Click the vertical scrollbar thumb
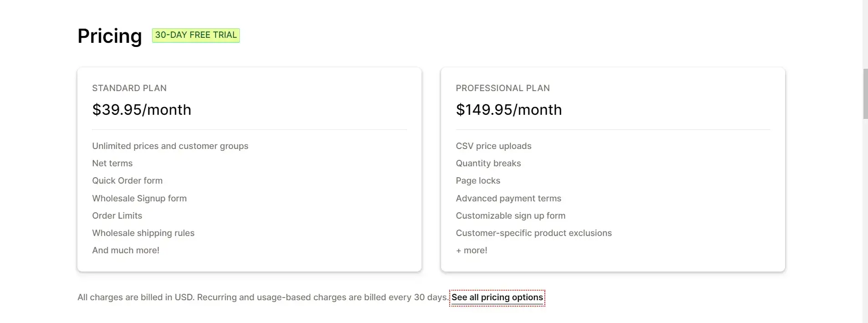868x323 pixels. click(865, 94)
